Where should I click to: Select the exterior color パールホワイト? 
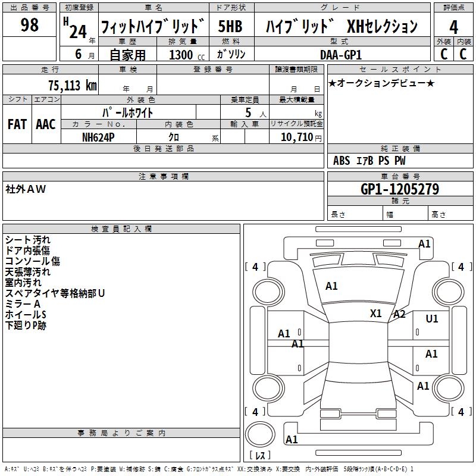127,112
